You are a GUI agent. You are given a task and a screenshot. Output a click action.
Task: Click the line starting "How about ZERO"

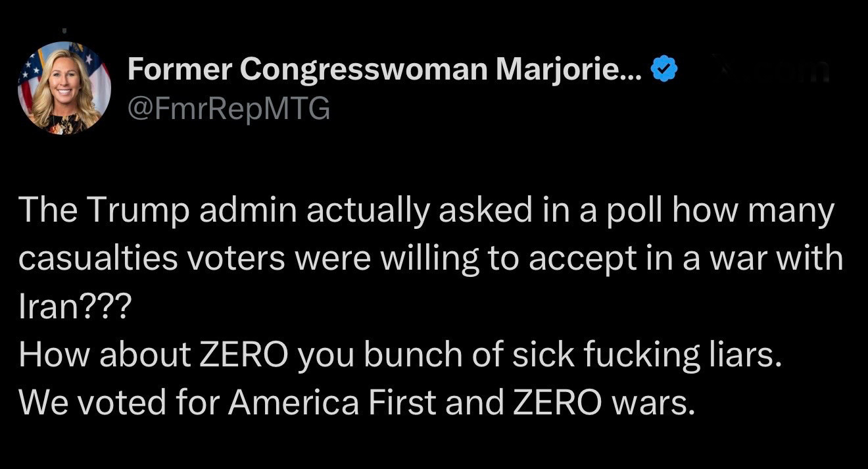(401, 355)
